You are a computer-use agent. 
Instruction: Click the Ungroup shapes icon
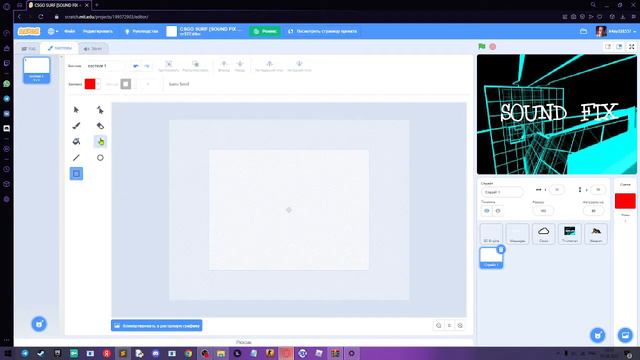coord(196,65)
